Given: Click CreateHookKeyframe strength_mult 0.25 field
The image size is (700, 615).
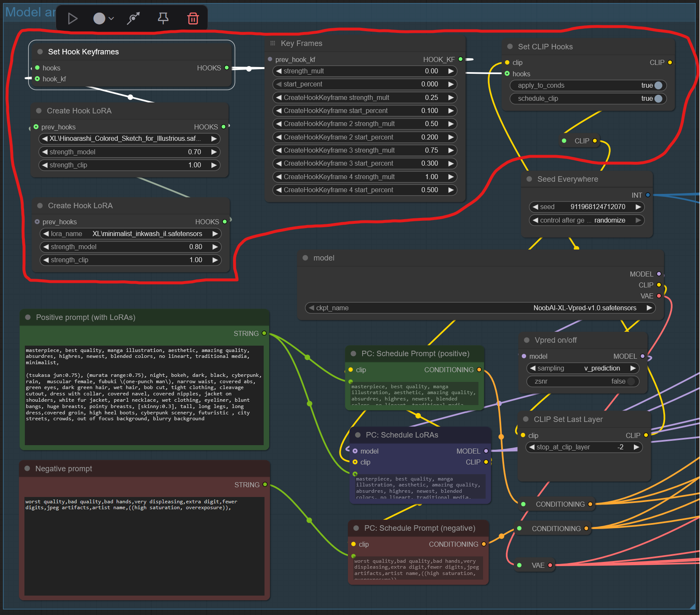Looking at the screenshot, I should [x=365, y=98].
